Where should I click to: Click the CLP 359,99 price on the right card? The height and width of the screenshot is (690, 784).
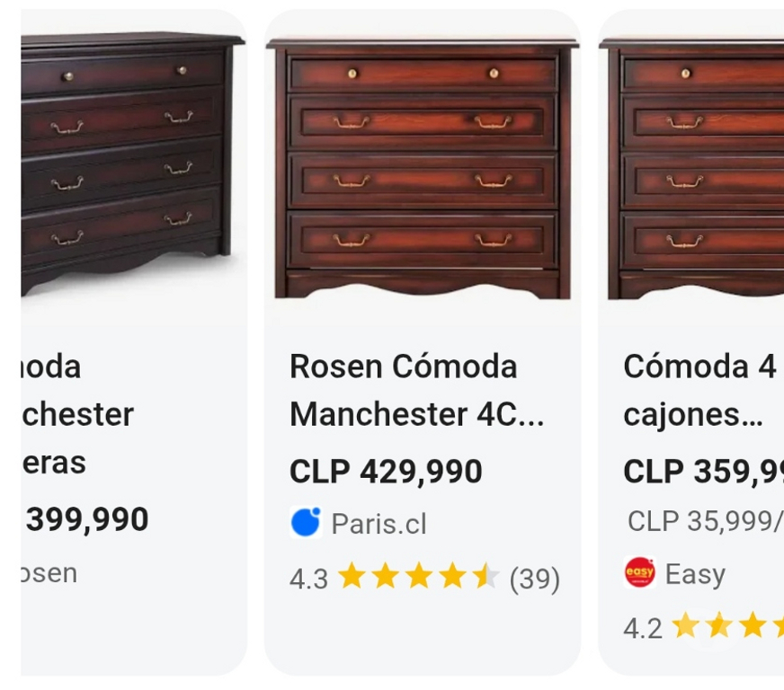(702, 472)
